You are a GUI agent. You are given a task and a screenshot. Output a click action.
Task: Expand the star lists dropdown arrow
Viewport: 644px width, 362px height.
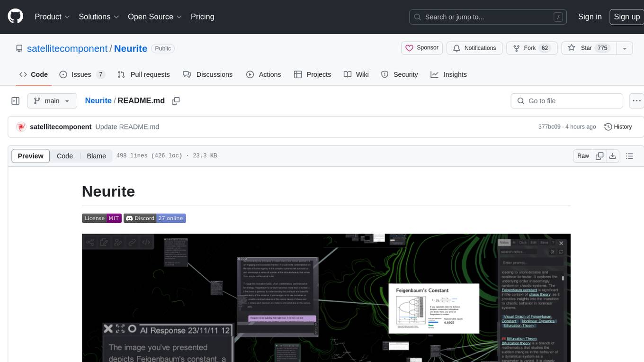point(625,48)
